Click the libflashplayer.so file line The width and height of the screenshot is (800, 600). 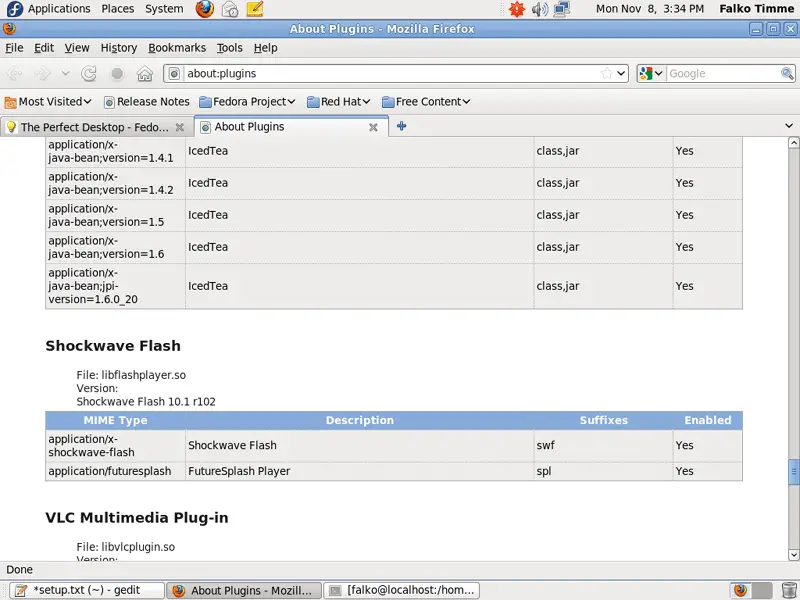click(x=131, y=375)
